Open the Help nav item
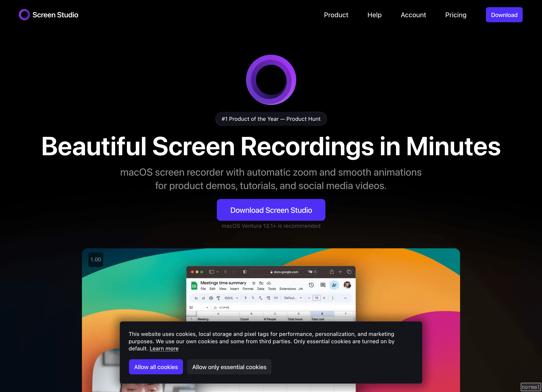Viewport: 542px width, 392px height. pos(374,15)
